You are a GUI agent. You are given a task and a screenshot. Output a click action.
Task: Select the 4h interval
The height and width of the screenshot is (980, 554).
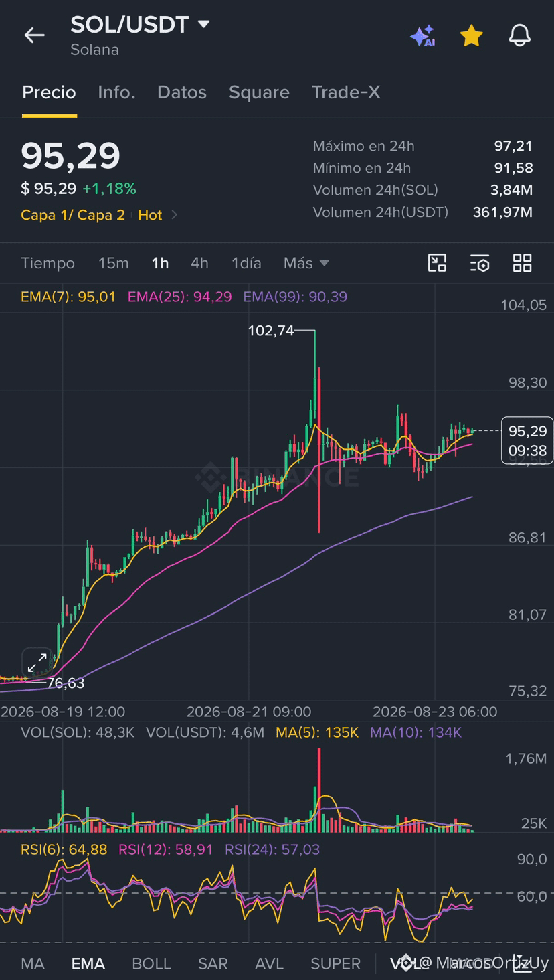199,263
